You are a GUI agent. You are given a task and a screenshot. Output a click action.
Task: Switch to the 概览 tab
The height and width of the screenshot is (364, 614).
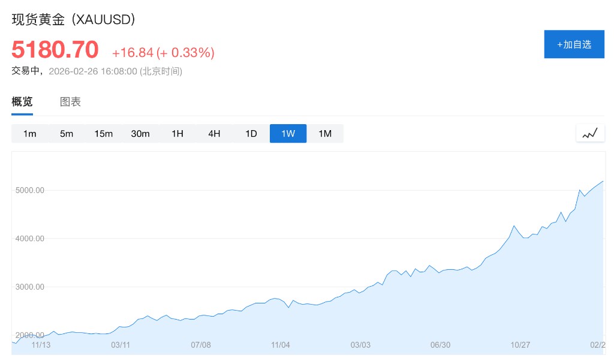pos(22,102)
